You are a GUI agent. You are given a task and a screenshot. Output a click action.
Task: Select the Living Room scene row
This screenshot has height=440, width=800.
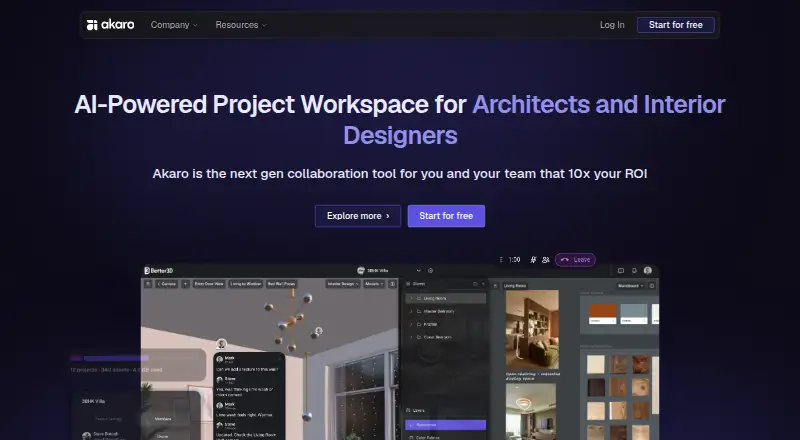(445, 298)
